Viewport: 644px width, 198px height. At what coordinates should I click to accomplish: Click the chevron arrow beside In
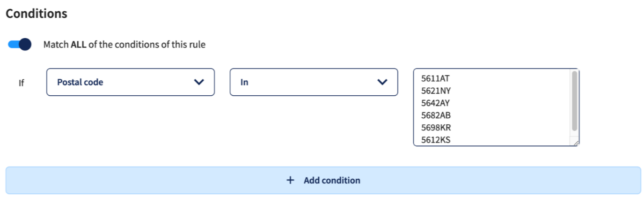[382, 82]
